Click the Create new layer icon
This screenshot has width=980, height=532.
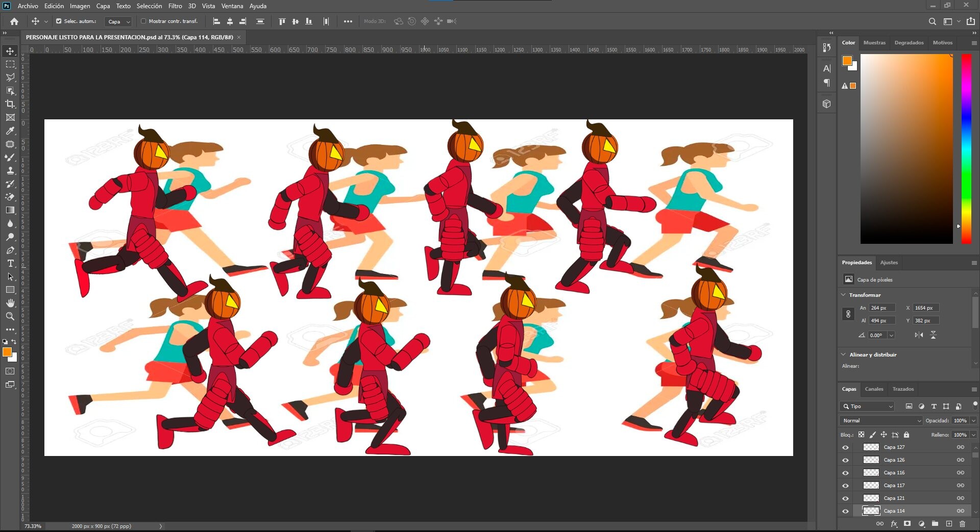tap(950, 523)
